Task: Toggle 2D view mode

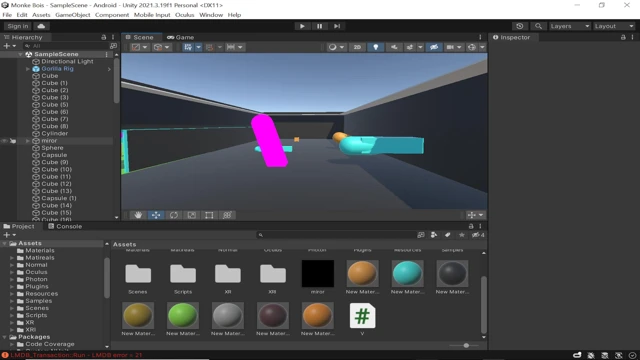Action: pyautogui.click(x=357, y=47)
